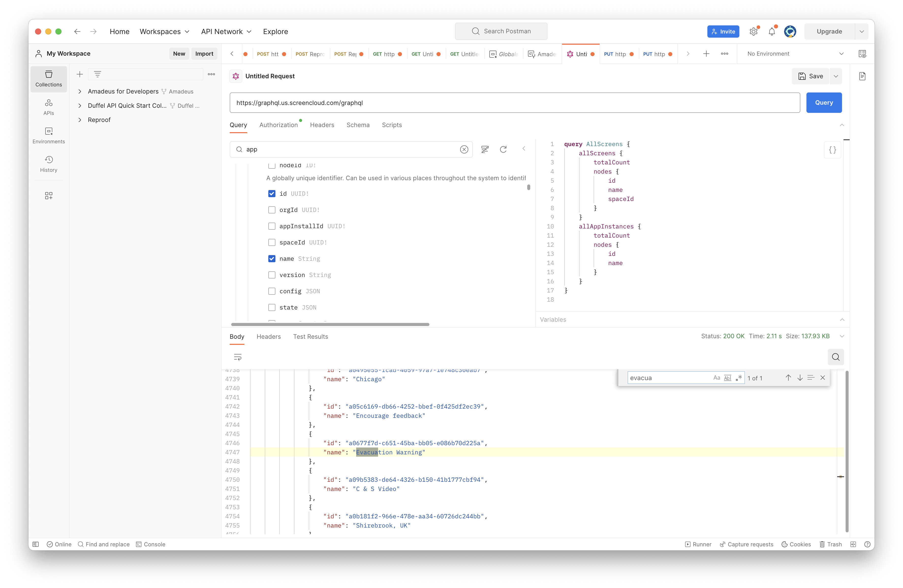Open collections more options ellipsis
The image size is (903, 588).
click(x=211, y=74)
